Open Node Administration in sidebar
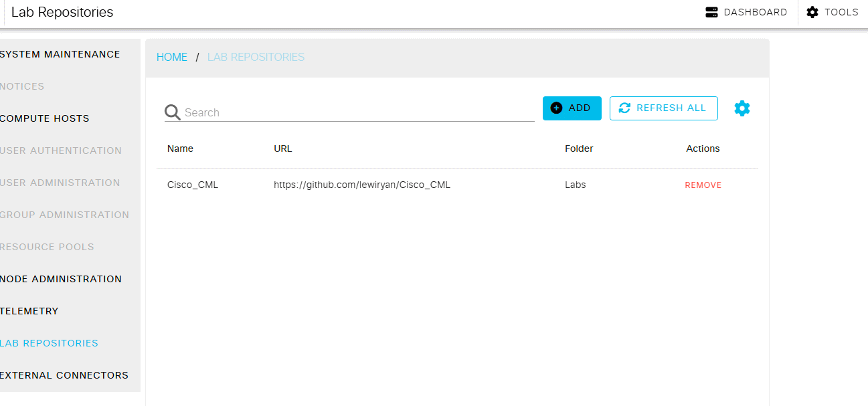 [x=61, y=279]
